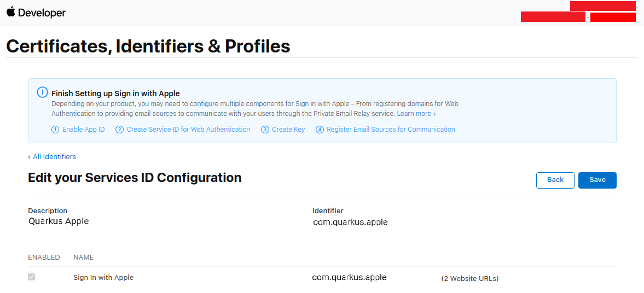Click the info icon beside Finish Setting up

tap(42, 92)
